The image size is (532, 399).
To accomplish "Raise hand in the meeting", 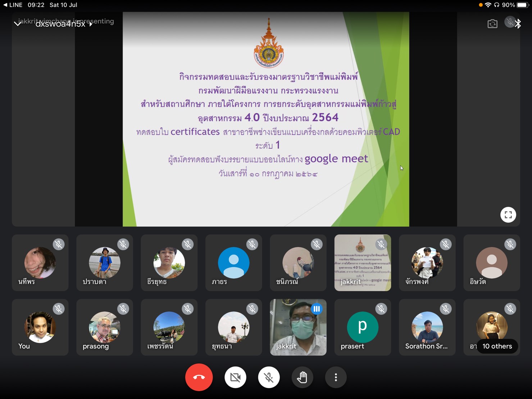I will tap(302, 377).
